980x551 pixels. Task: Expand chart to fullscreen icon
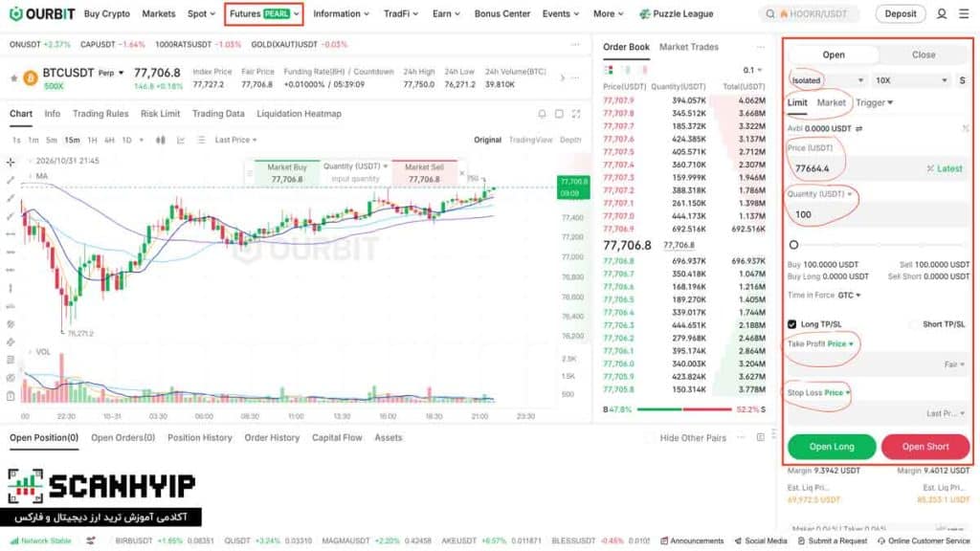tap(575, 114)
